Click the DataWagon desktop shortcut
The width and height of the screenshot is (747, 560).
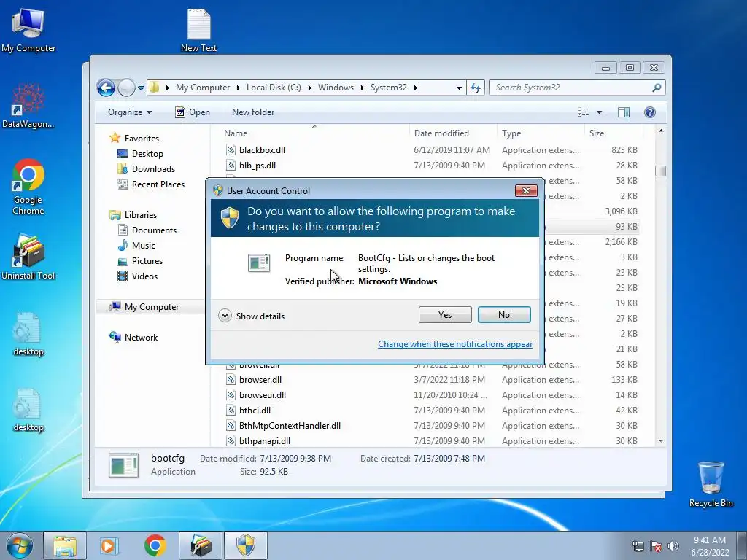[28, 106]
